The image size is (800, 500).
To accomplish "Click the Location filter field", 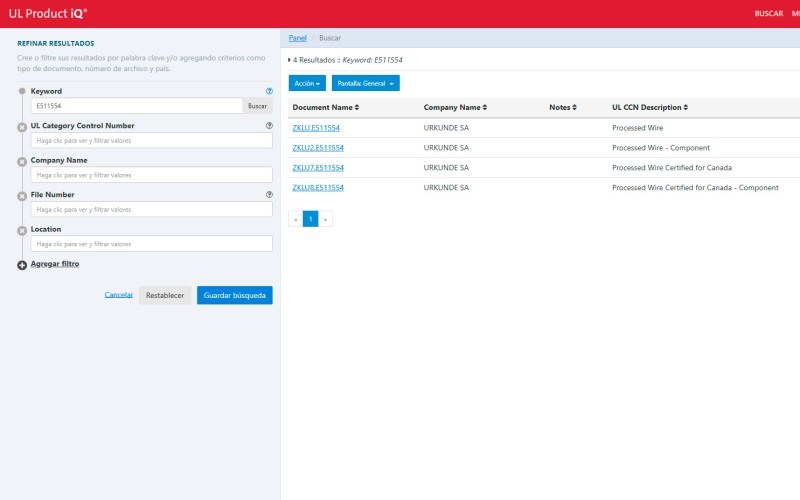I will (x=152, y=244).
